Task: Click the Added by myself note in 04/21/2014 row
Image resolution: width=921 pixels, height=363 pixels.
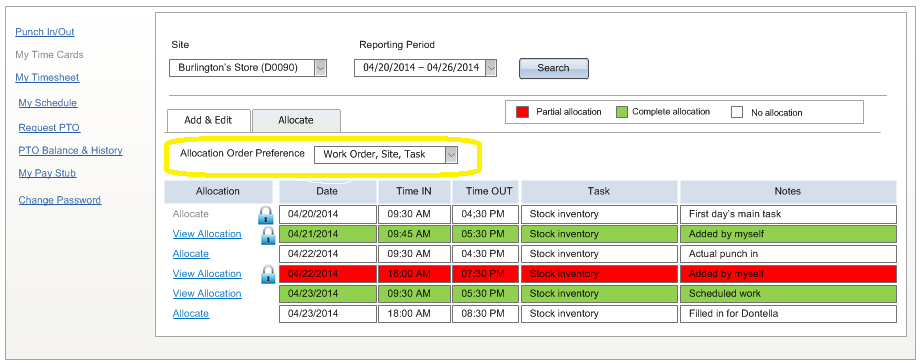Action: tap(788, 234)
